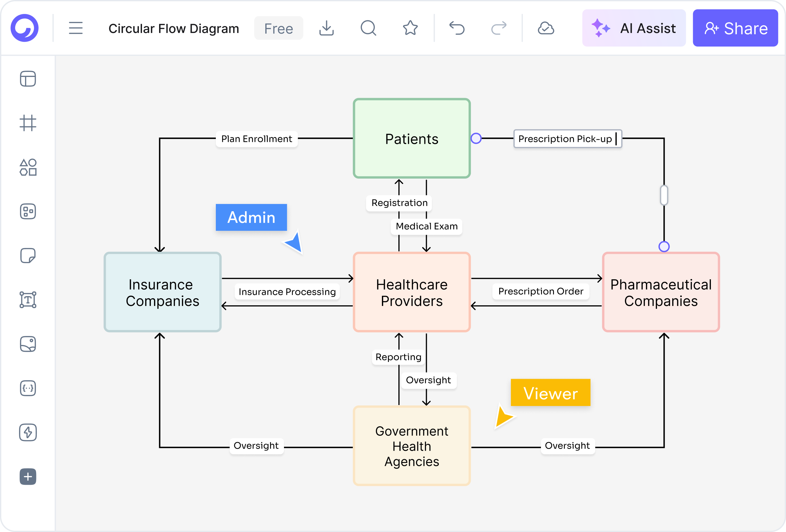Click the cloud saved status icon
Image resolution: width=786 pixels, height=532 pixels.
[x=546, y=28]
